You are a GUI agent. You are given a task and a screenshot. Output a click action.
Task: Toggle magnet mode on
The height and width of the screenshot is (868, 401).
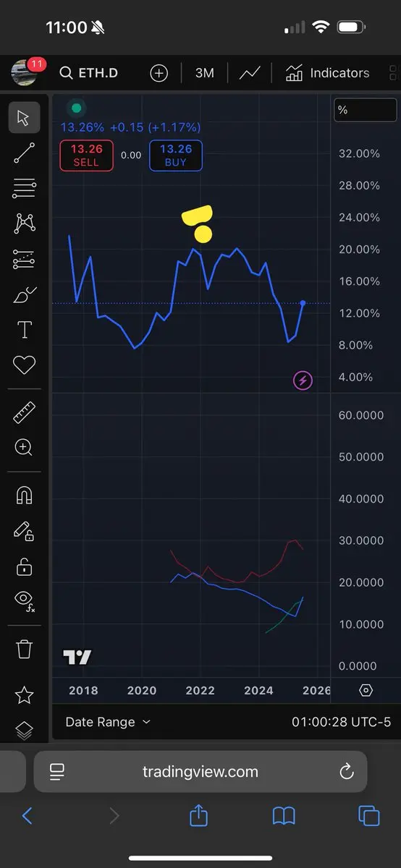pyautogui.click(x=24, y=495)
